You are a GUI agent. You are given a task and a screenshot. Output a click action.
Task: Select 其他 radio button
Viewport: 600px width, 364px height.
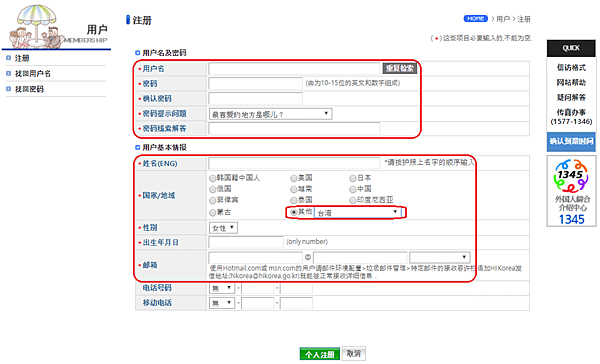tap(293, 212)
